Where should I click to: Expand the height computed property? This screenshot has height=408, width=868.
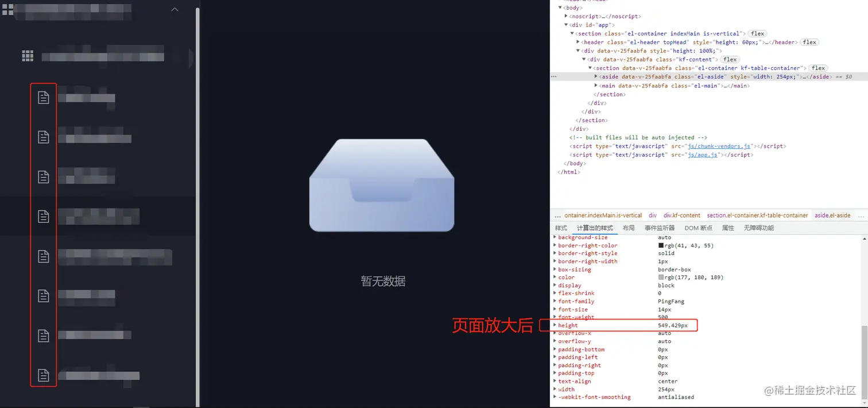(x=555, y=325)
